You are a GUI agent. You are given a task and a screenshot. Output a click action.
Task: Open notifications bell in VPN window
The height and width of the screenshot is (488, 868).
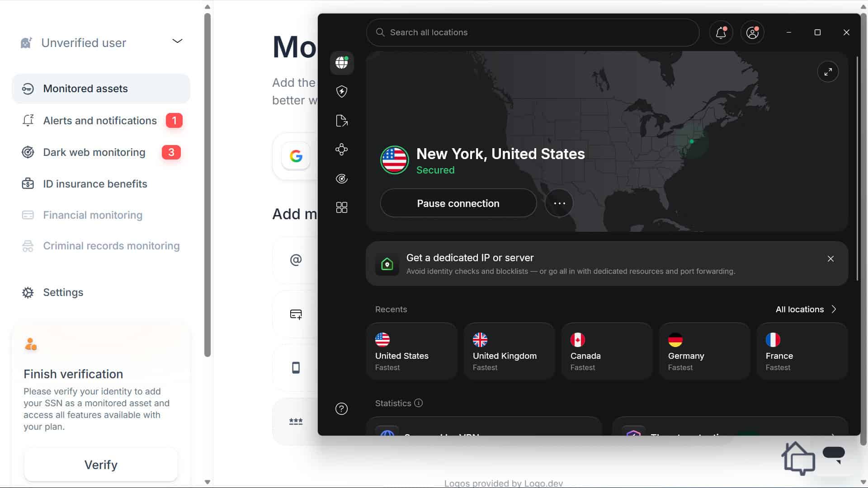(721, 33)
